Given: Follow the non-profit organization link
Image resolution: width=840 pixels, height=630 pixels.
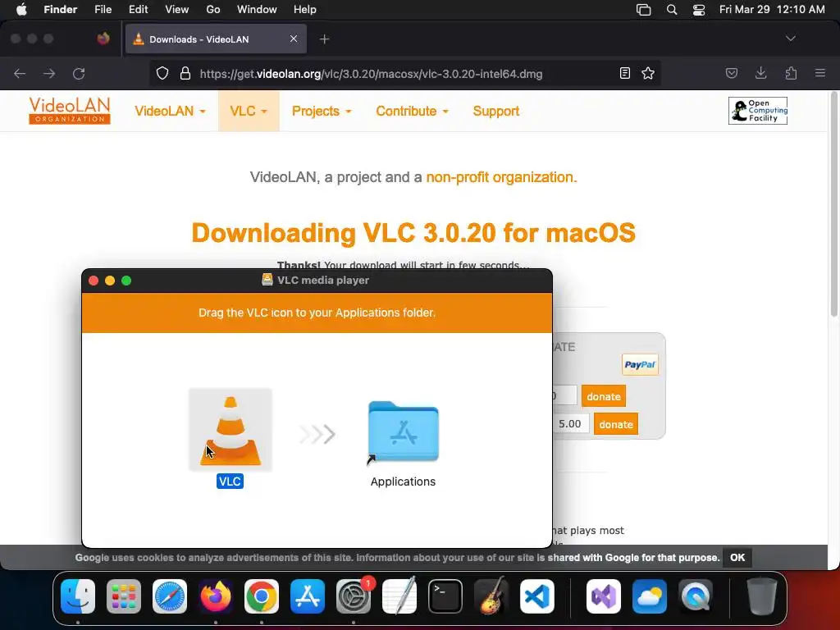Looking at the screenshot, I should tap(501, 177).
